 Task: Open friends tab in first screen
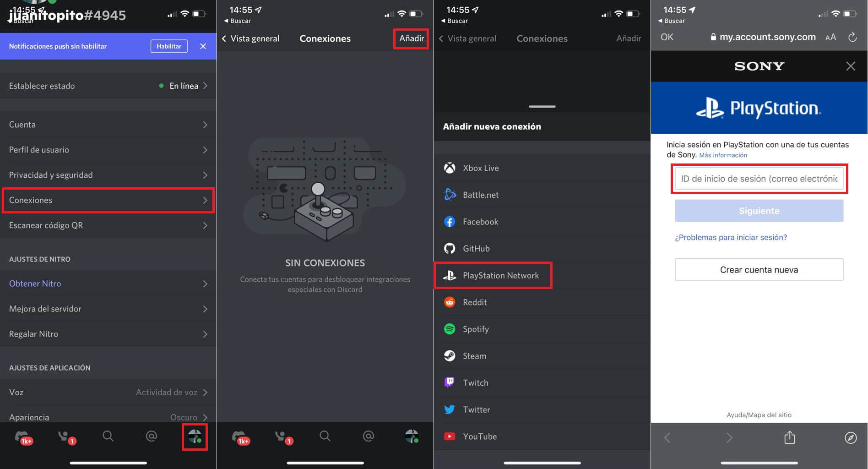tap(66, 437)
